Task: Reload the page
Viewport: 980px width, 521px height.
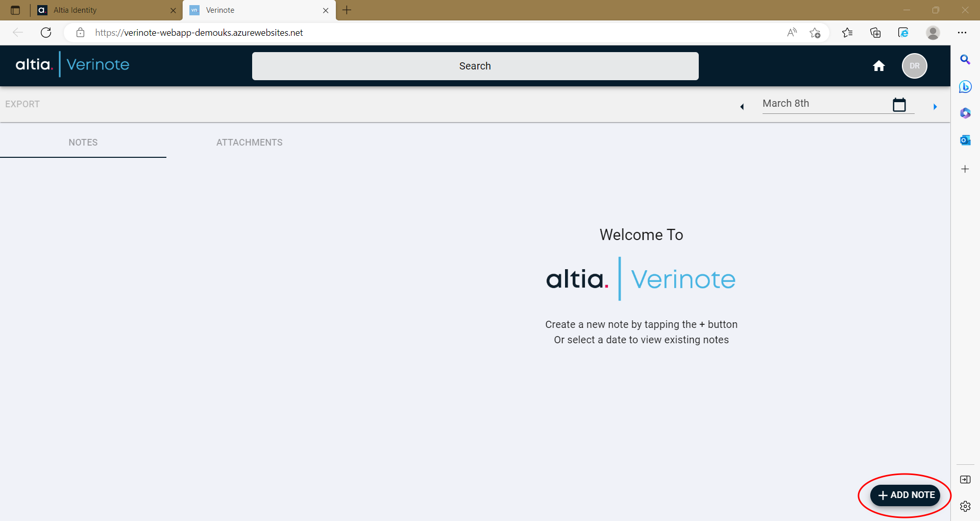Action: tap(46, 33)
